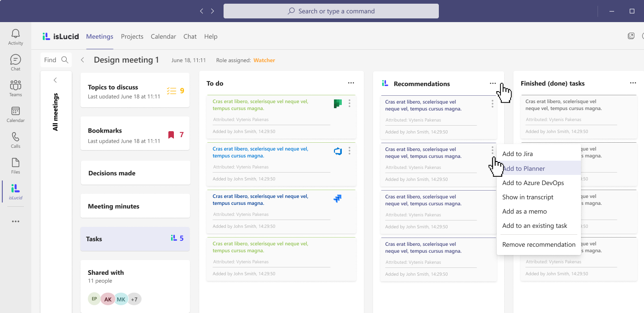Click the All meetings vertical label
The height and width of the screenshot is (313, 644).
55,112
